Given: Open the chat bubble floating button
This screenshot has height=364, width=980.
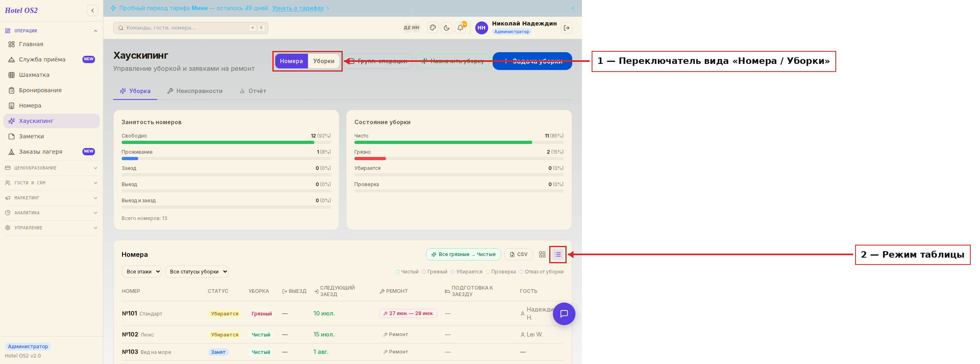Looking at the screenshot, I should [x=564, y=314].
